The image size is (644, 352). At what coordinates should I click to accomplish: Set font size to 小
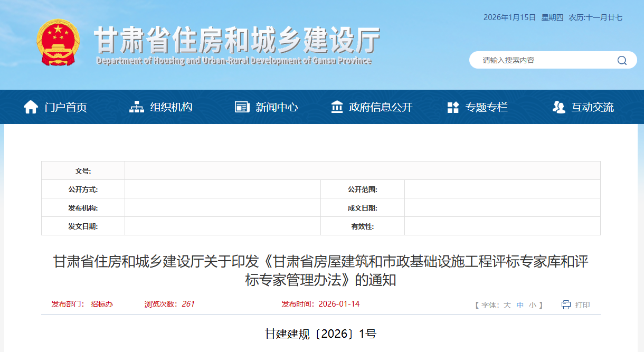[x=531, y=305]
